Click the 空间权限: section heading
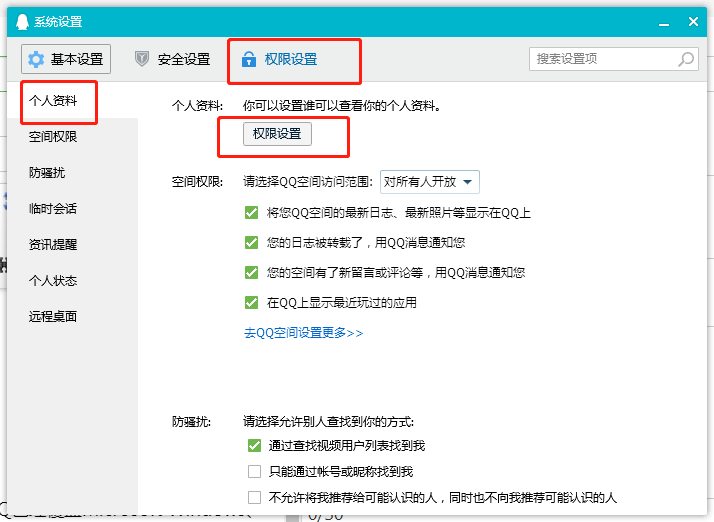Screen dimensions: 714x522 198,182
